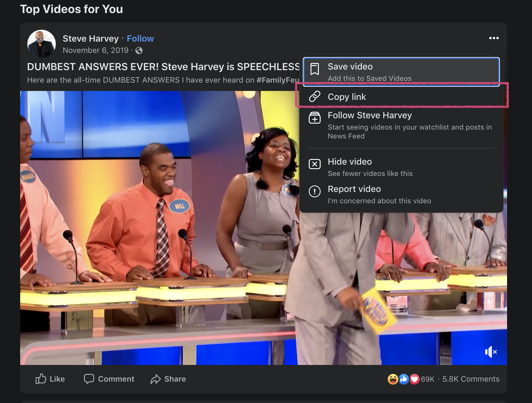
Task: Click the thumbs-up Like icon
Action: tap(41, 379)
